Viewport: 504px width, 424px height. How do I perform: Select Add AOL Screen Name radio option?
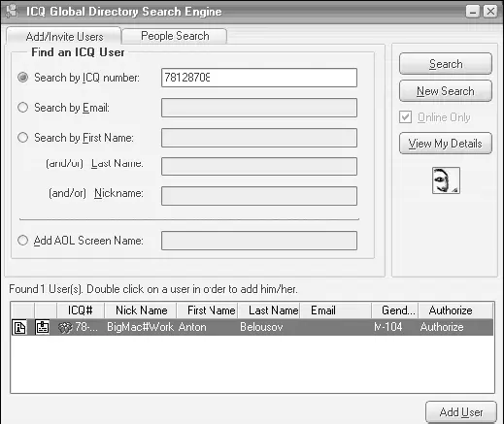click(22, 241)
